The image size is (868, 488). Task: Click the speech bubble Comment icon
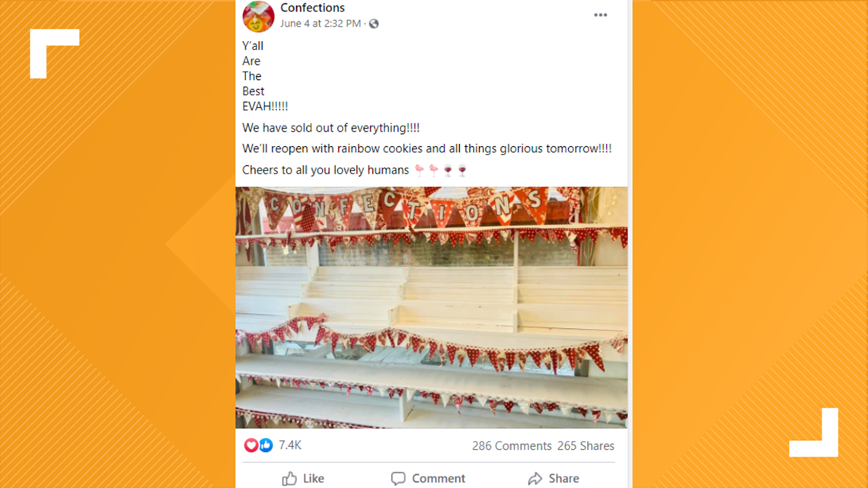tap(398, 479)
